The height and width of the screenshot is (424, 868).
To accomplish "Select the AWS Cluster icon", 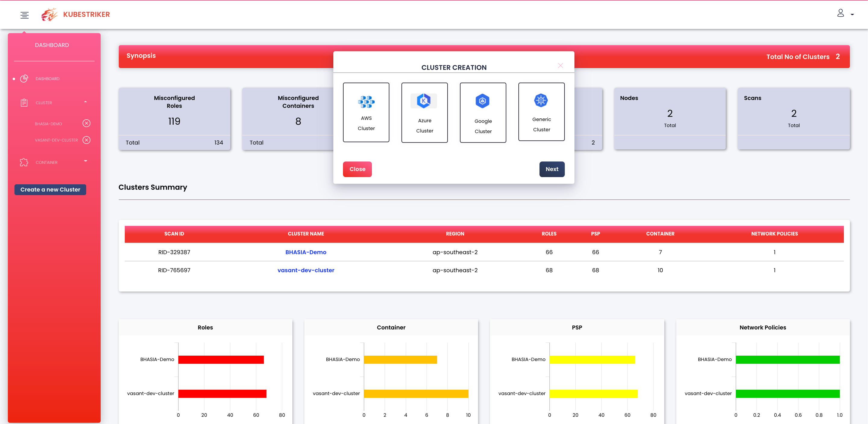I will (x=366, y=102).
